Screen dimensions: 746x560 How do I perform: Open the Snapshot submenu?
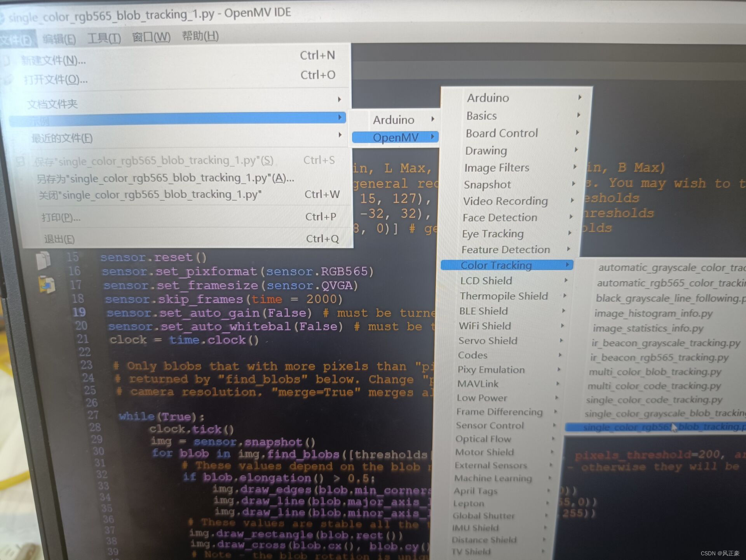pyautogui.click(x=487, y=184)
